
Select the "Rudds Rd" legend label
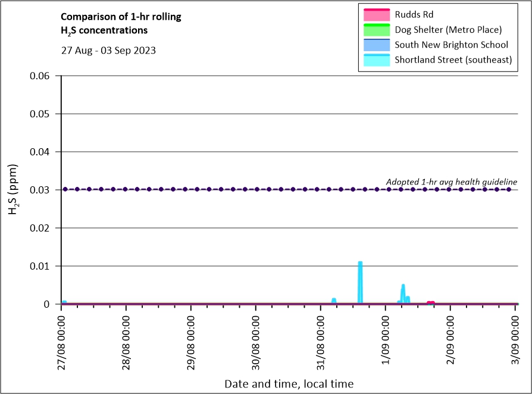point(412,14)
